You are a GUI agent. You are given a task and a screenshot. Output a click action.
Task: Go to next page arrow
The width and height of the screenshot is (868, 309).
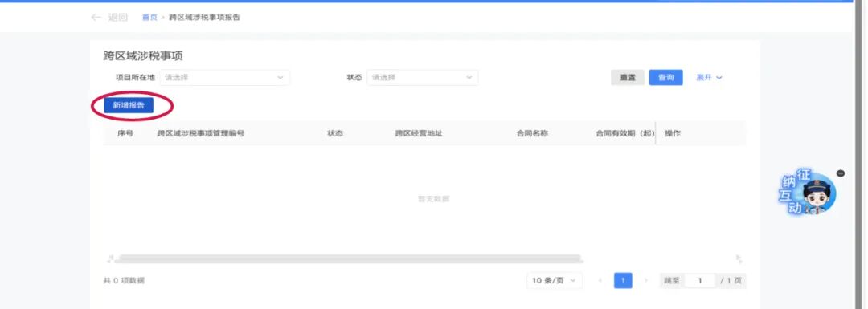coord(645,281)
